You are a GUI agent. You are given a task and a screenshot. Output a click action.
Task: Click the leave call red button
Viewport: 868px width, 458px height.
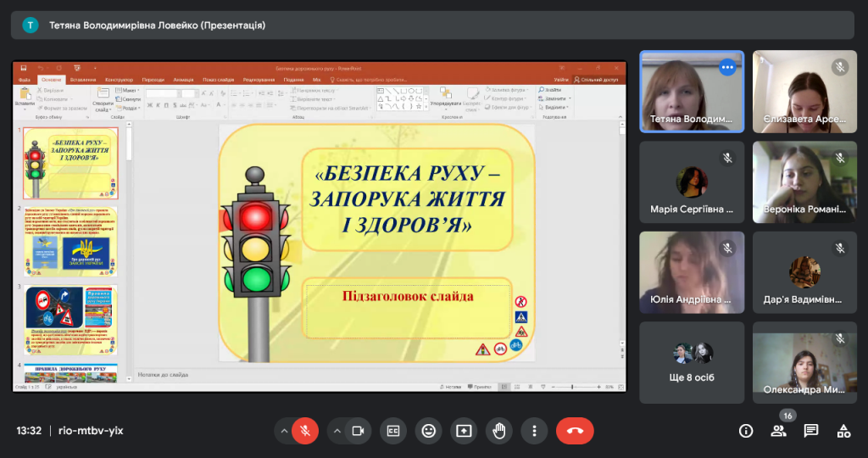[x=574, y=431]
